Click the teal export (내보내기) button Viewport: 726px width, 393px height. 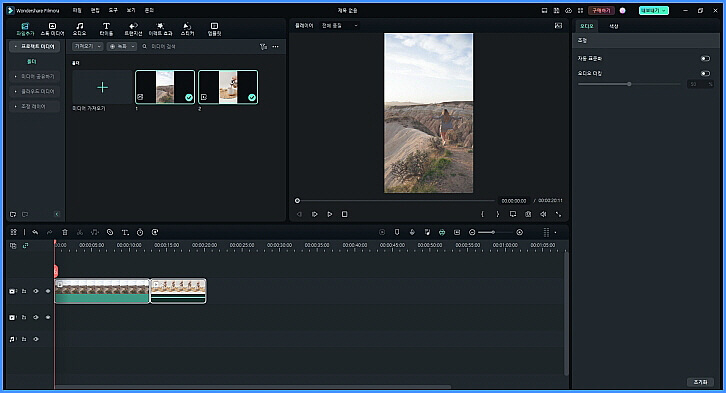653,10
